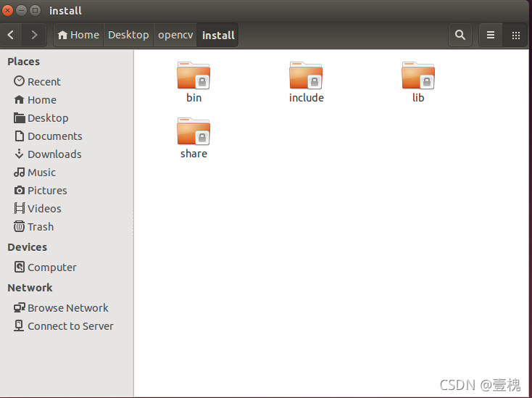Switch to grid view icon
The height and width of the screenshot is (398, 532).
(516, 35)
